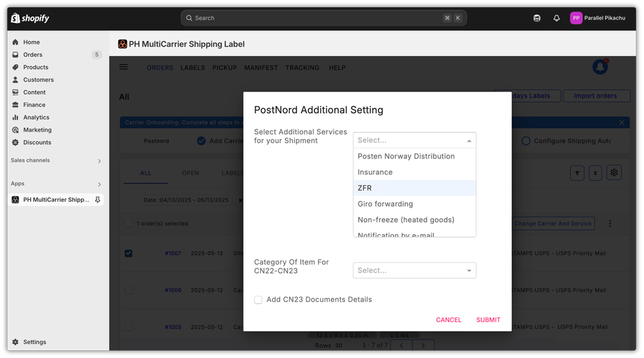The image size is (644, 358).
Task: Click the Settings gear icon in sidebar
Action: pos(15,342)
